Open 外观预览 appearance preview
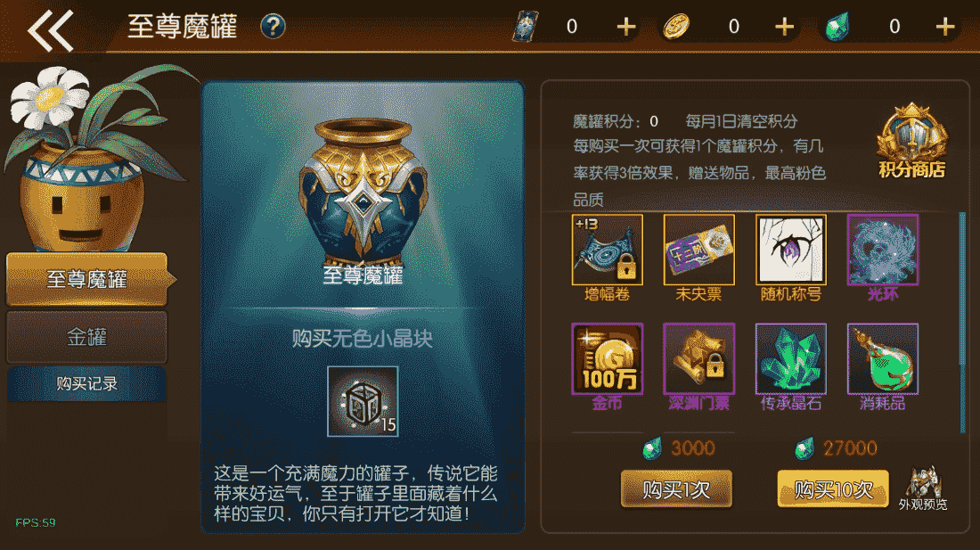Image resolution: width=980 pixels, height=550 pixels. coord(923,488)
